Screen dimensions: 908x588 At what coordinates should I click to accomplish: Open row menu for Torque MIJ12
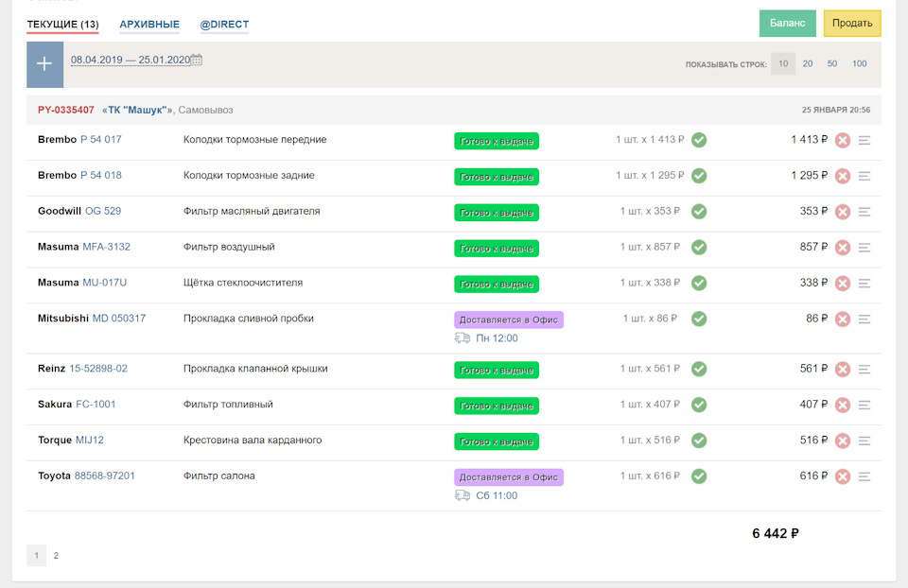(864, 441)
